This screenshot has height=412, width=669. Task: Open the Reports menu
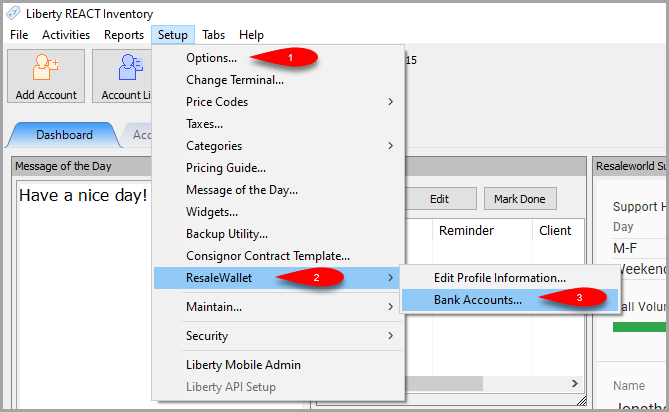(x=124, y=35)
